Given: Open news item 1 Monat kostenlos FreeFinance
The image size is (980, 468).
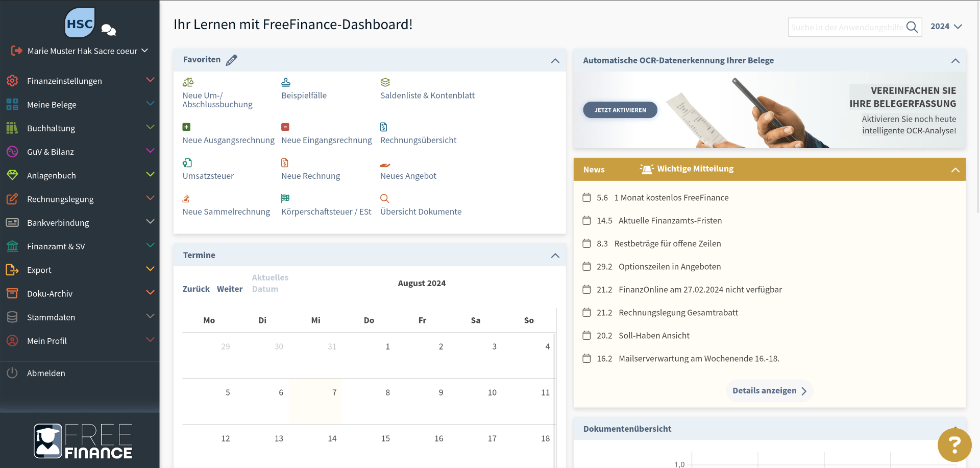Looking at the screenshot, I should [x=671, y=198].
